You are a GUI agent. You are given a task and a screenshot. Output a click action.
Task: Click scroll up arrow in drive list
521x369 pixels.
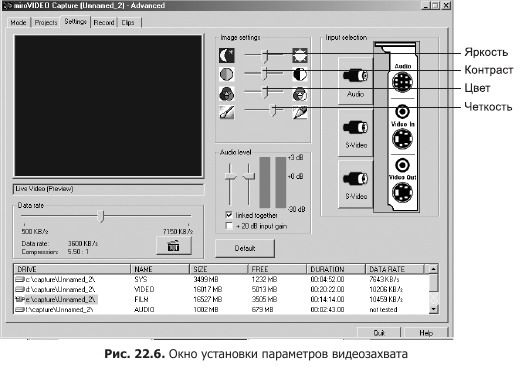pyautogui.click(x=433, y=269)
